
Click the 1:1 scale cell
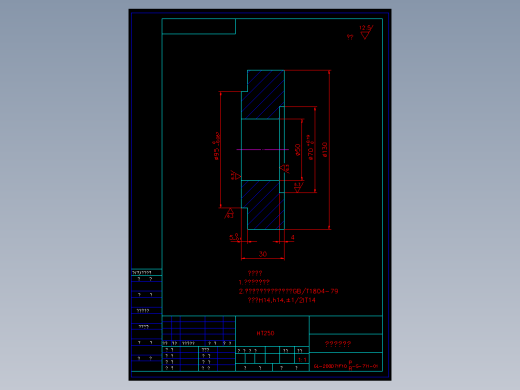point(302,360)
